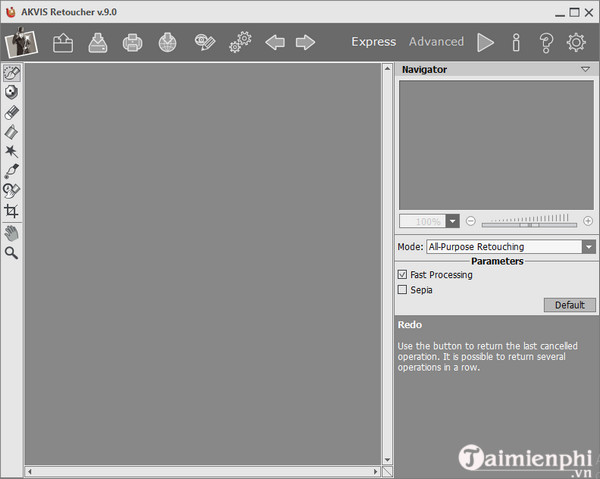
Task: Open Preferences gear icon
Action: click(576, 42)
